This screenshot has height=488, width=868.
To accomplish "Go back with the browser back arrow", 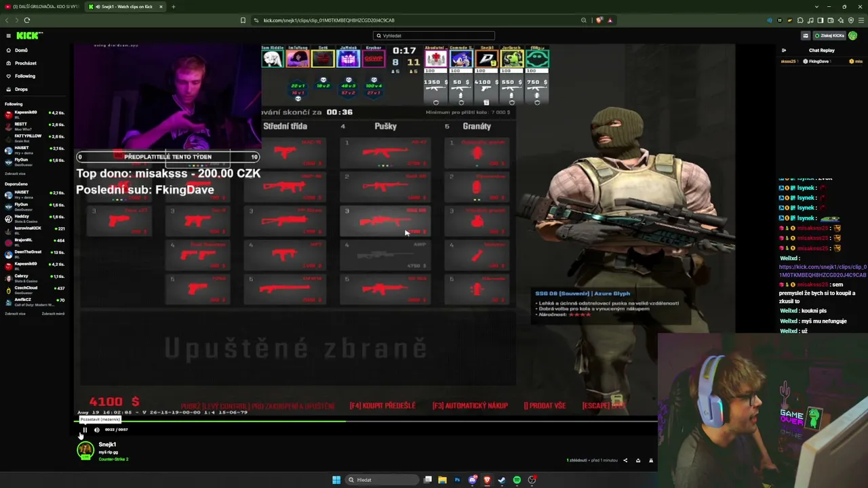I will pyautogui.click(x=7, y=20).
